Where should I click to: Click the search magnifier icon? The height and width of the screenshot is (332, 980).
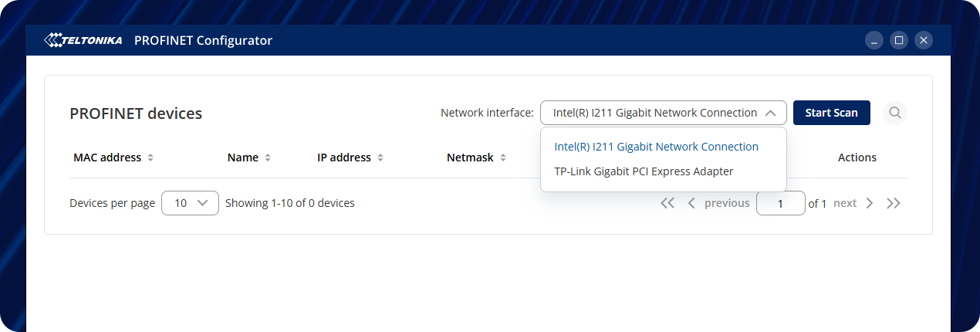coord(894,113)
